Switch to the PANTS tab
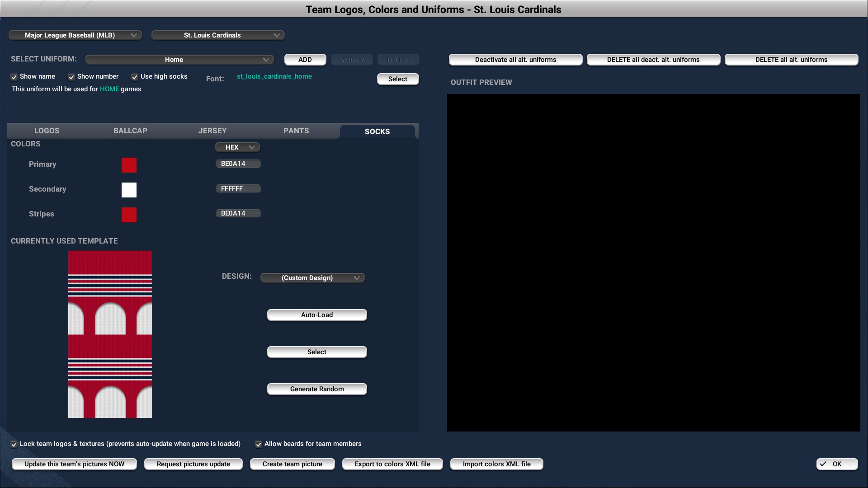This screenshot has height=488, width=868. tap(296, 131)
